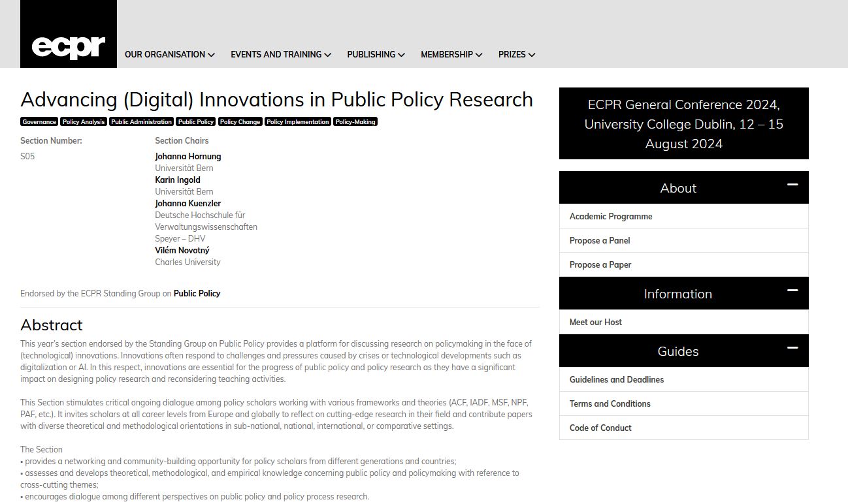Collapse the Information section with minus icon

[x=792, y=291]
